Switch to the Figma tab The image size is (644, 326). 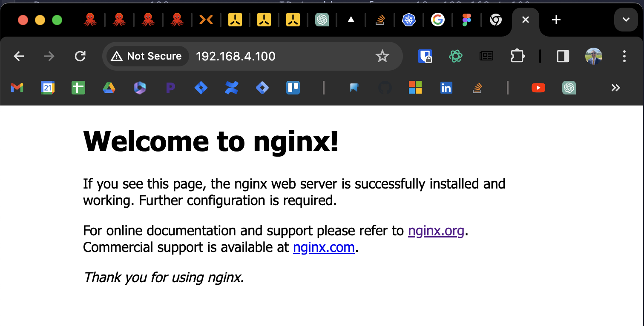point(467,20)
